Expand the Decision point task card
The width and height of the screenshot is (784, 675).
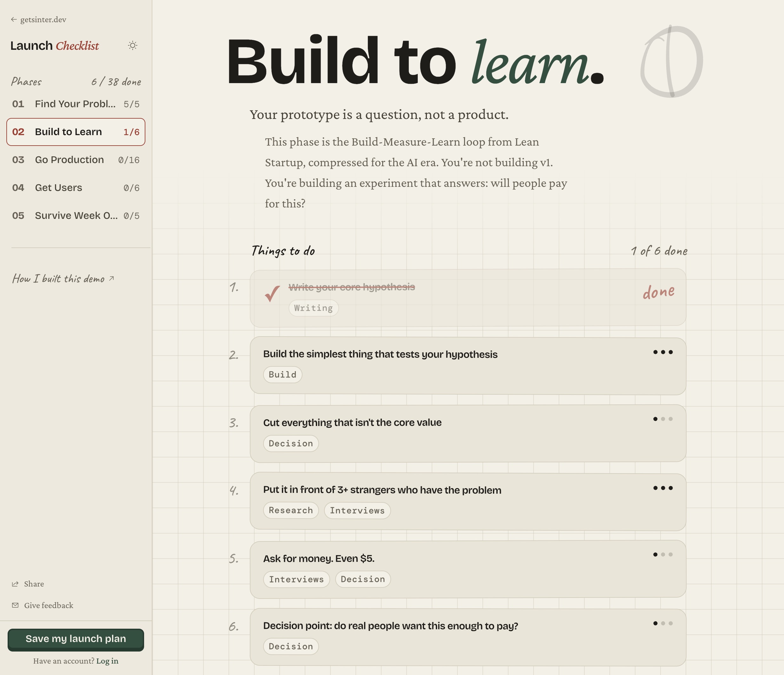[468, 637]
